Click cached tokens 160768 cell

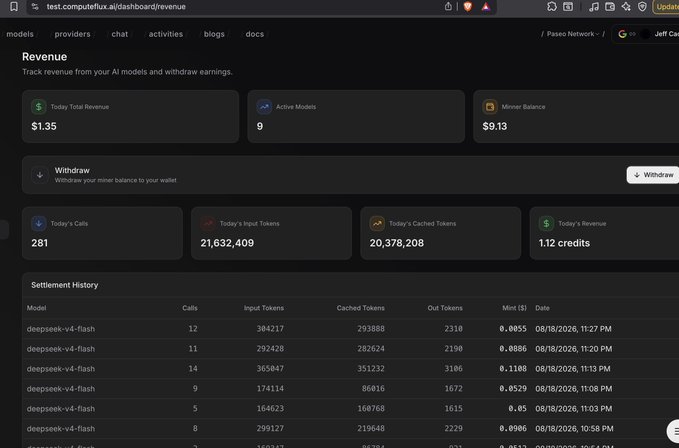371,408
